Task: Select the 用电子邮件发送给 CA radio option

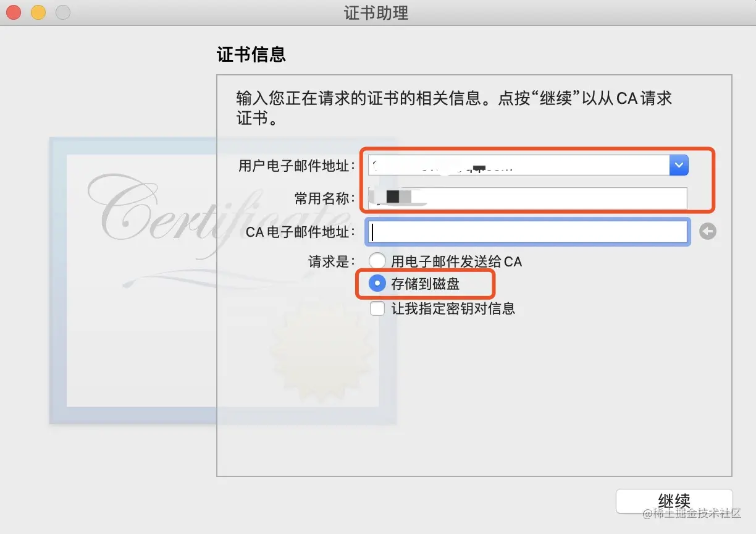Action: coord(377,261)
